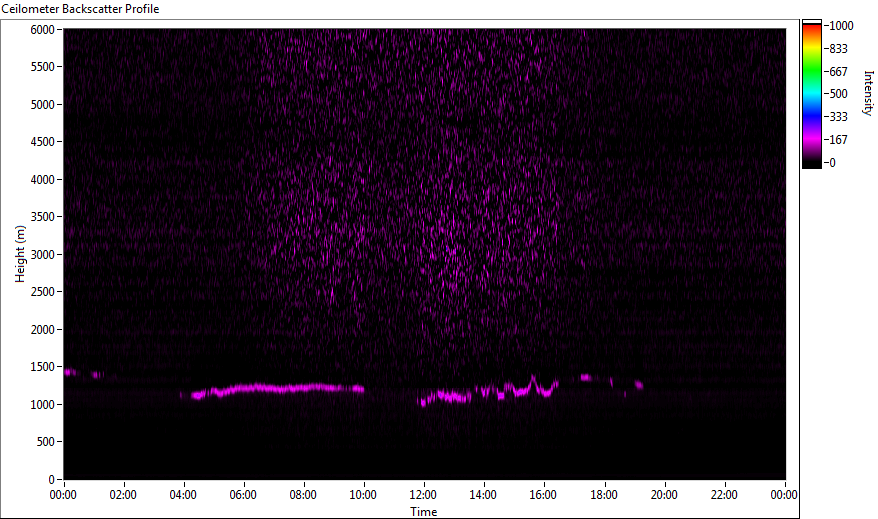Click the 5000 height axis tick label
This screenshot has height=519, width=878.
(x=43, y=105)
